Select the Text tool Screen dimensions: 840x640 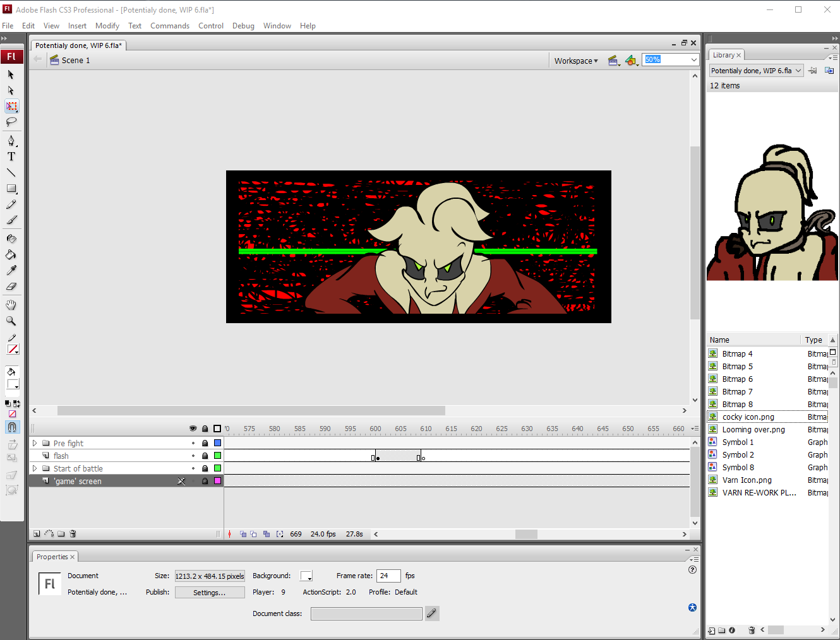click(11, 157)
